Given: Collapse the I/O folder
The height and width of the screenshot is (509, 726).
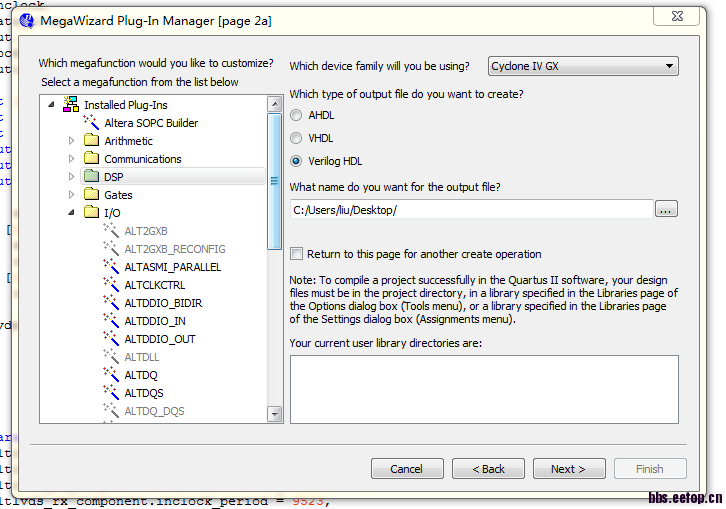Looking at the screenshot, I should (72, 213).
